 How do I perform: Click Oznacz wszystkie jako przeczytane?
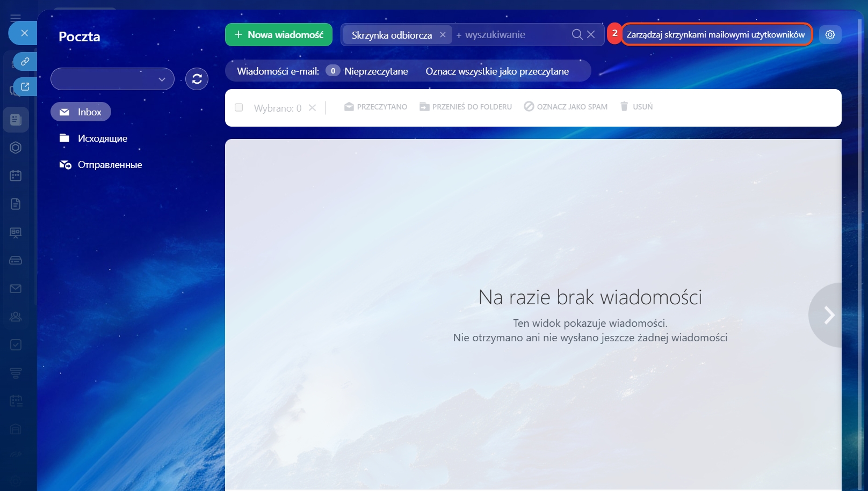(497, 71)
